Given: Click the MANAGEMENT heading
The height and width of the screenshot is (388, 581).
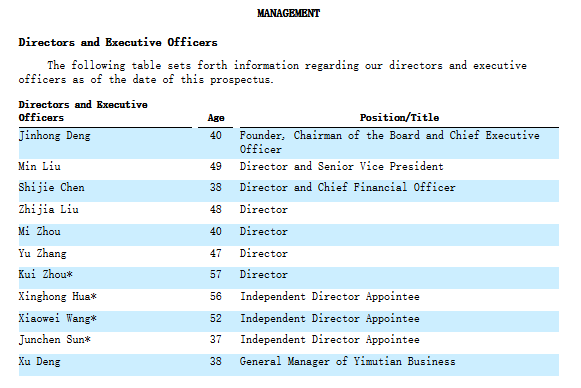Looking at the screenshot, I should [x=288, y=13].
